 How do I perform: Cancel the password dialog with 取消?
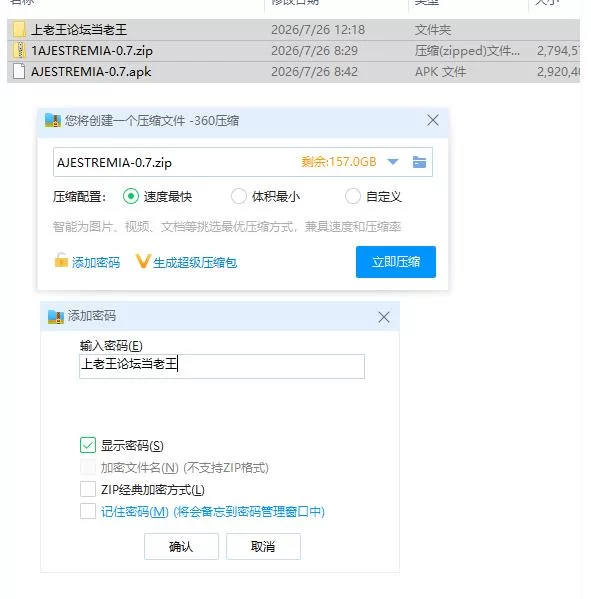point(263,546)
